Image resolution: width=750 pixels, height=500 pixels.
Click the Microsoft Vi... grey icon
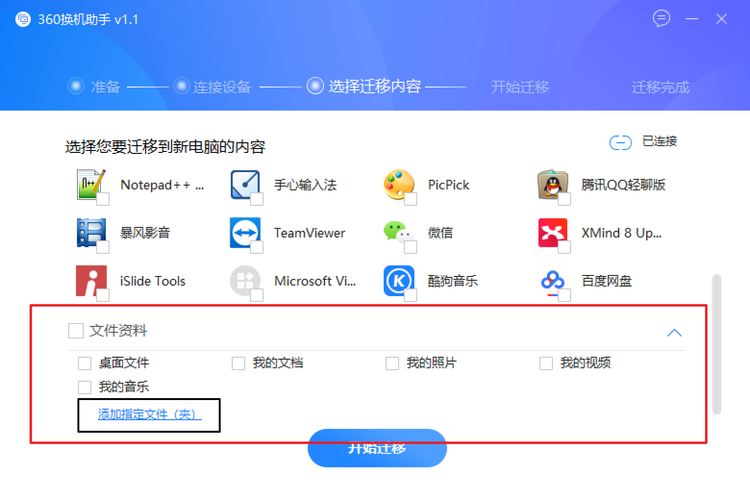(x=245, y=281)
